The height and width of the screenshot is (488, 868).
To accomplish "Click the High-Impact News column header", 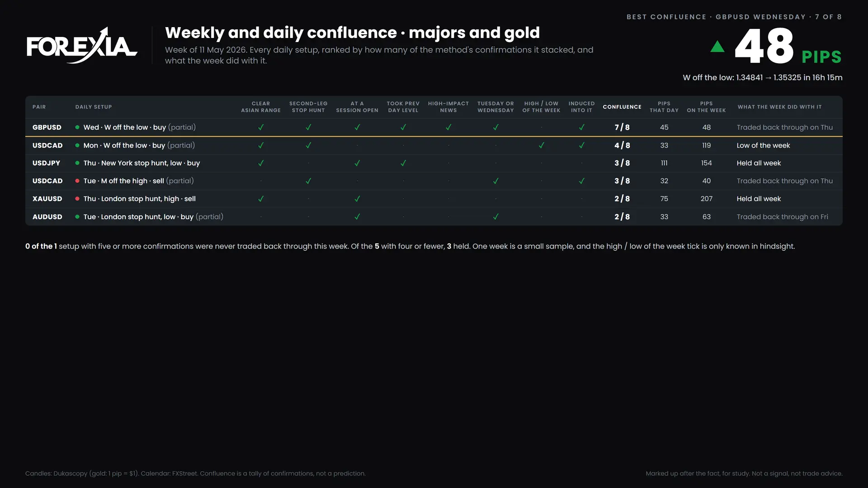I will click(x=448, y=107).
